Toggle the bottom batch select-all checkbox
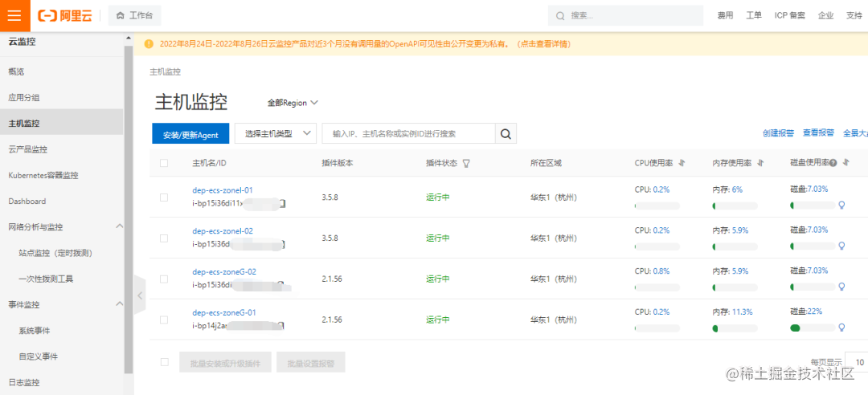The image size is (868, 395). (164, 362)
